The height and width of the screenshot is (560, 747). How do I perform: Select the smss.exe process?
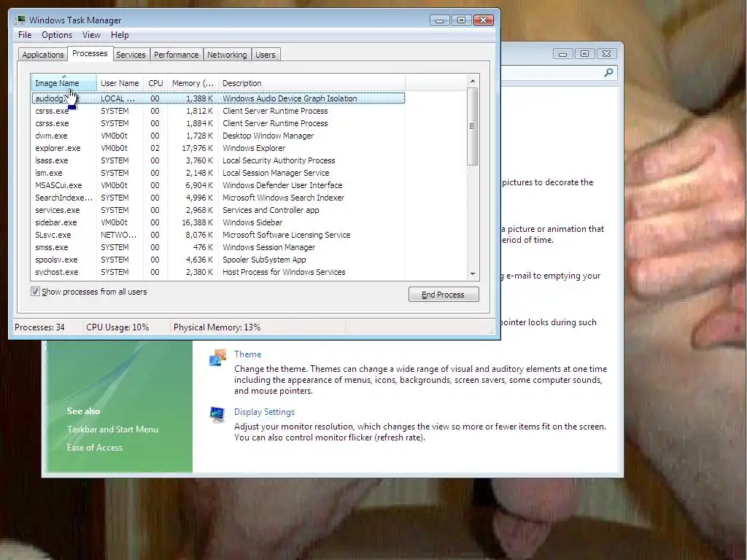pyautogui.click(x=218, y=247)
